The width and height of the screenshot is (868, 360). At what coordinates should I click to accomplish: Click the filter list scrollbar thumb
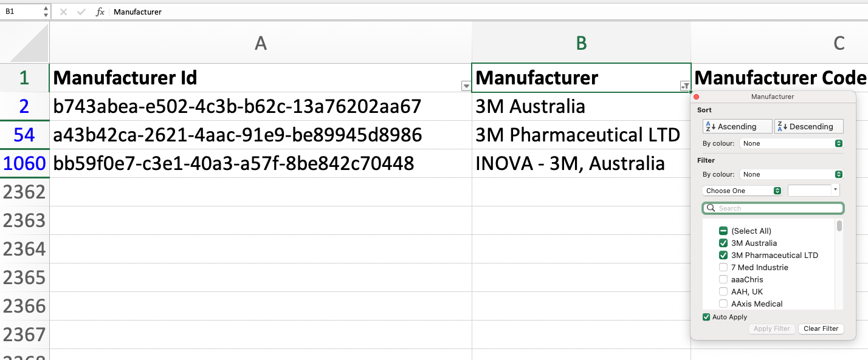[x=839, y=226]
